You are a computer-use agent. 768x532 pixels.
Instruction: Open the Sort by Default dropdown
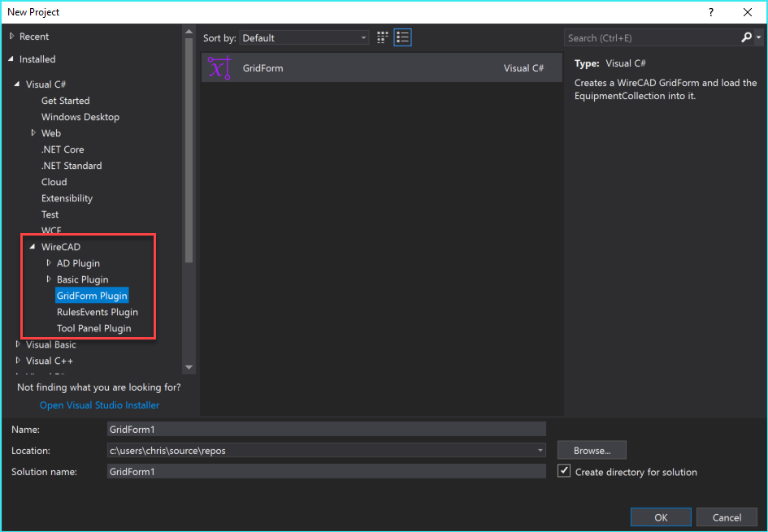pyautogui.click(x=304, y=38)
